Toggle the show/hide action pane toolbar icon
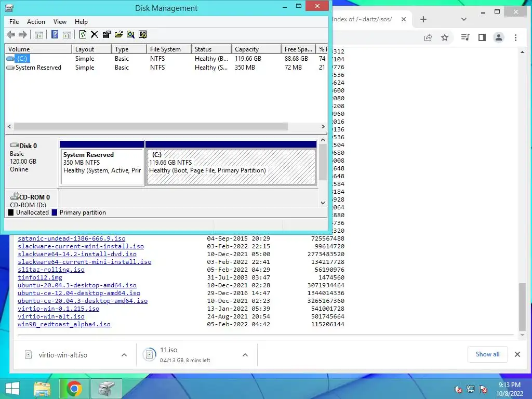 pos(67,35)
